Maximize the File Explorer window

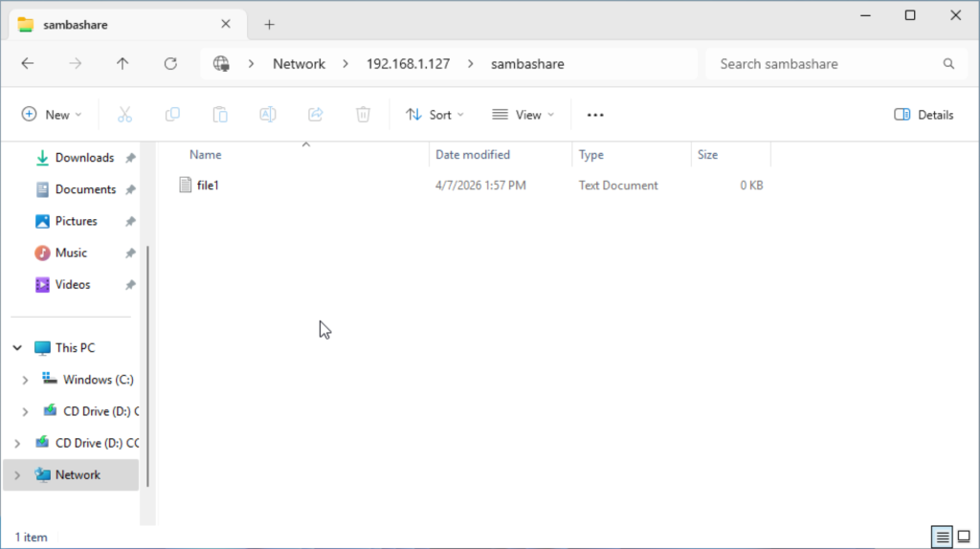click(910, 15)
